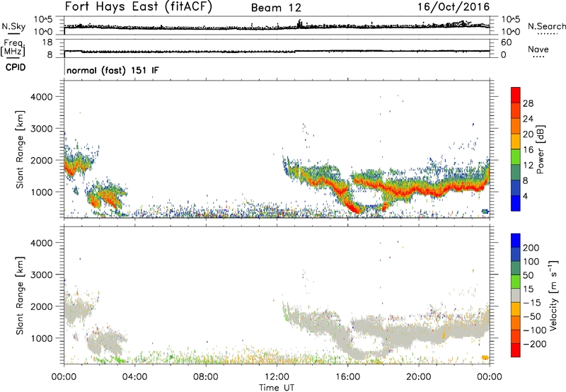Click the '4' tick on Power colorbar

tap(526, 196)
